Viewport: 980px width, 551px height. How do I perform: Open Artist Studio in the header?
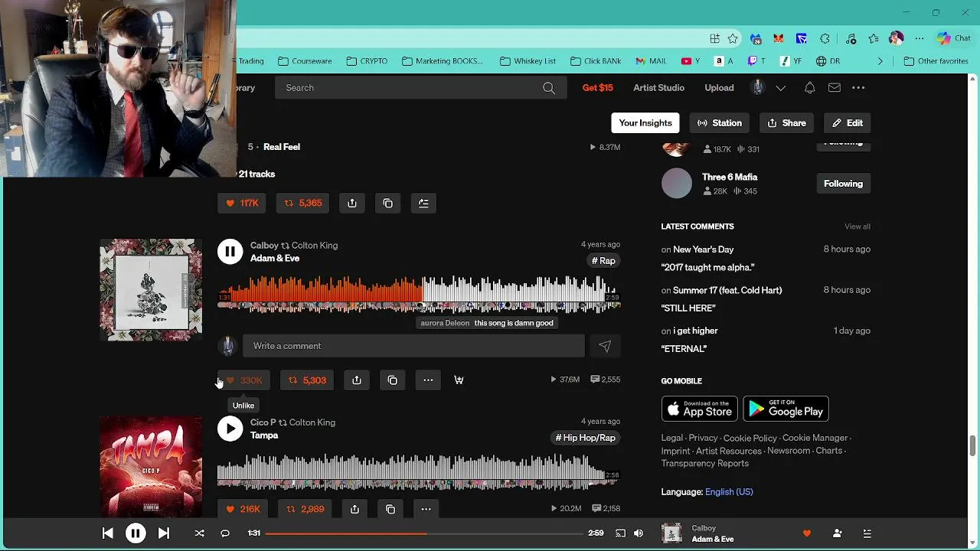click(x=658, y=88)
